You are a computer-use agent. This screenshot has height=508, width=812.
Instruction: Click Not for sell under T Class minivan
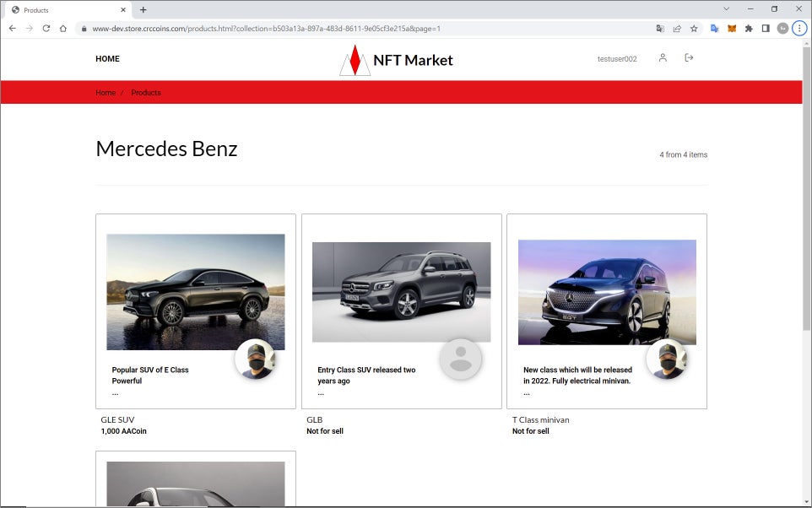(x=531, y=431)
